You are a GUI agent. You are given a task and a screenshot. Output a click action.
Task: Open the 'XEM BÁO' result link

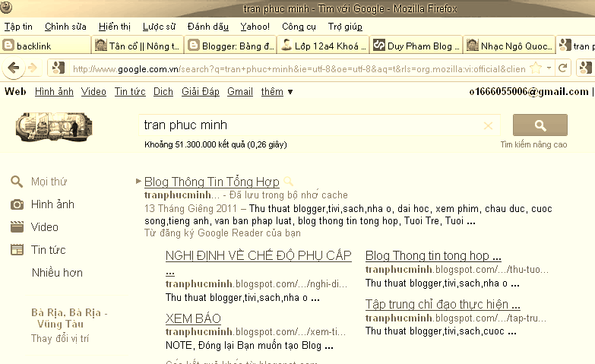[193, 318]
